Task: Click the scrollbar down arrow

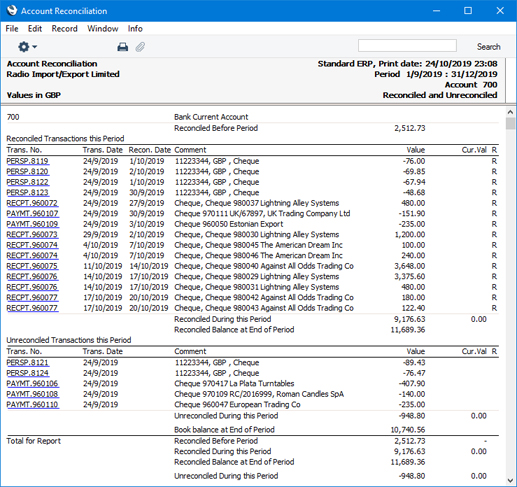Action: coord(510,481)
